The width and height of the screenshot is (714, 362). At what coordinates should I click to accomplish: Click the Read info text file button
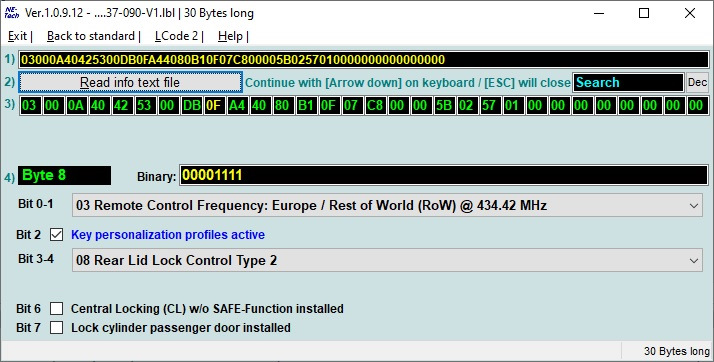pyautogui.click(x=130, y=82)
